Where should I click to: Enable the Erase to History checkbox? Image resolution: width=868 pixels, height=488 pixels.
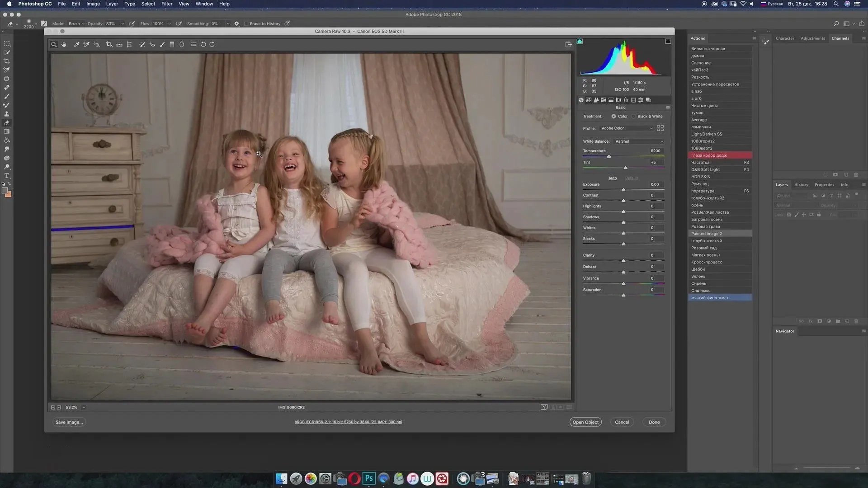click(x=246, y=23)
